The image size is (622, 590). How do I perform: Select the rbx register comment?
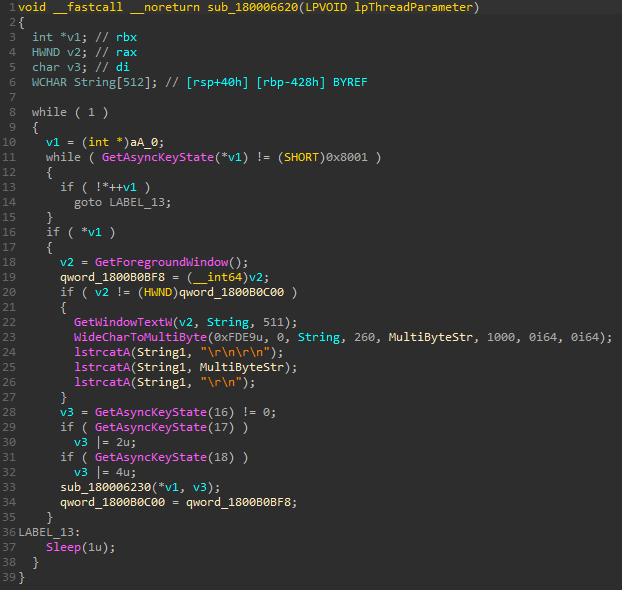tap(126, 37)
